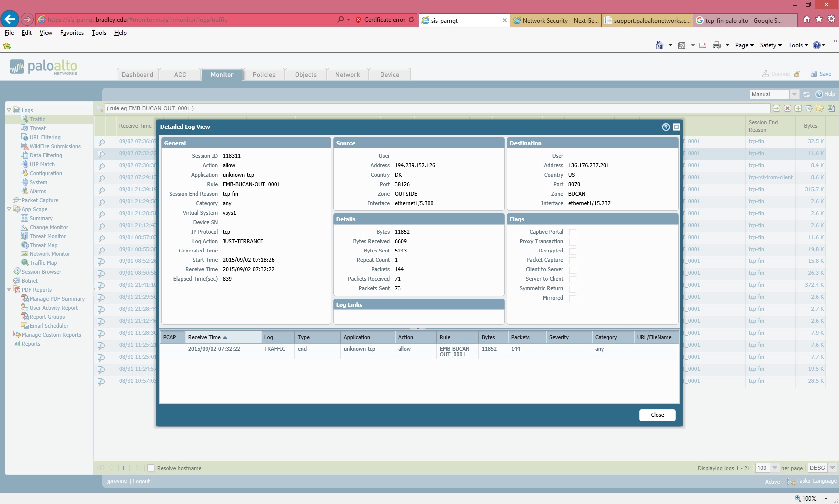Open the Manual refresh interval dropdown
This screenshot has width=839, height=504.
click(794, 94)
